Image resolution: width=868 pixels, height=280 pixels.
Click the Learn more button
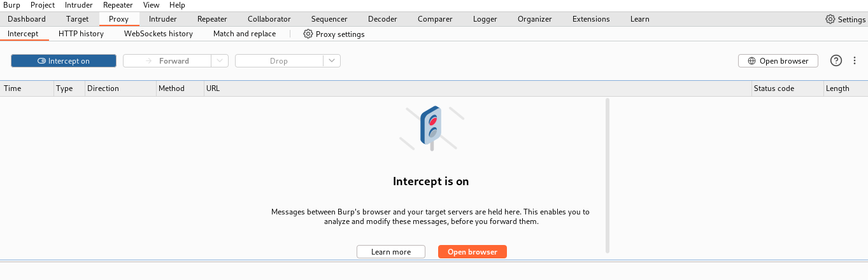point(391,252)
